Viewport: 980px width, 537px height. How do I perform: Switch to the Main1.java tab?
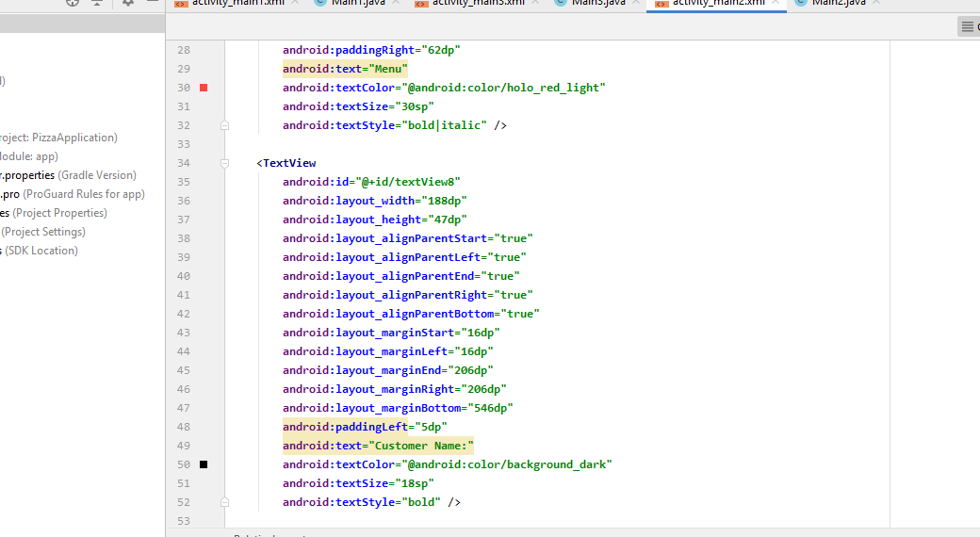pos(357,3)
